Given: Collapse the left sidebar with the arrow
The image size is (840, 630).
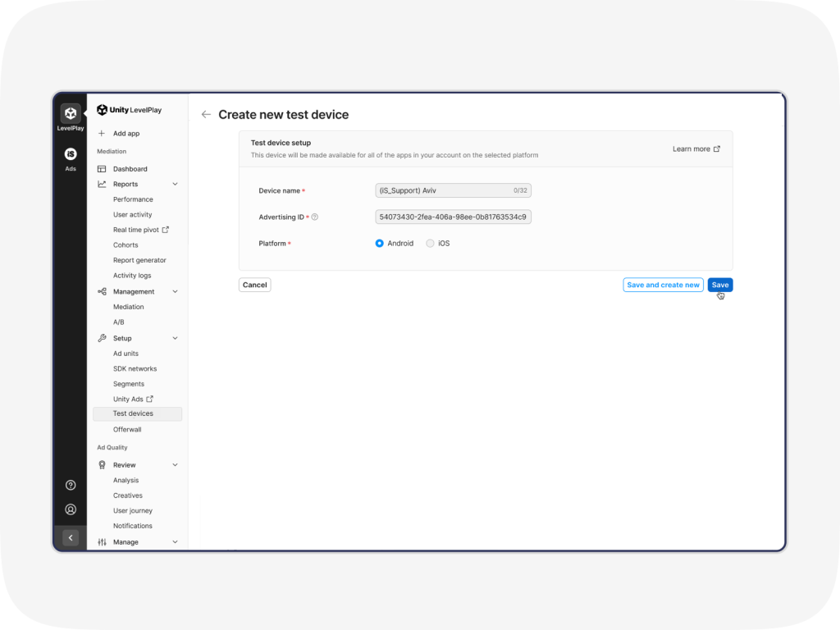Looking at the screenshot, I should pos(71,537).
